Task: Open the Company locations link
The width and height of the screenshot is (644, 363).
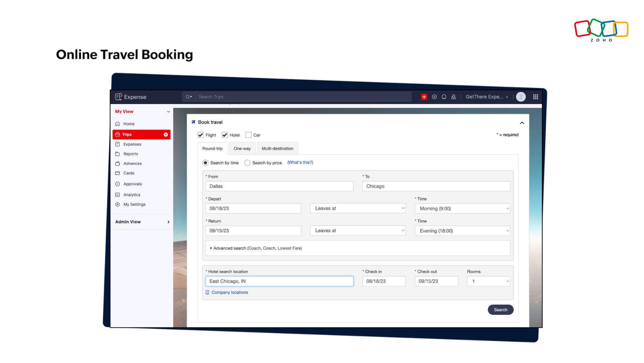Action: click(229, 292)
